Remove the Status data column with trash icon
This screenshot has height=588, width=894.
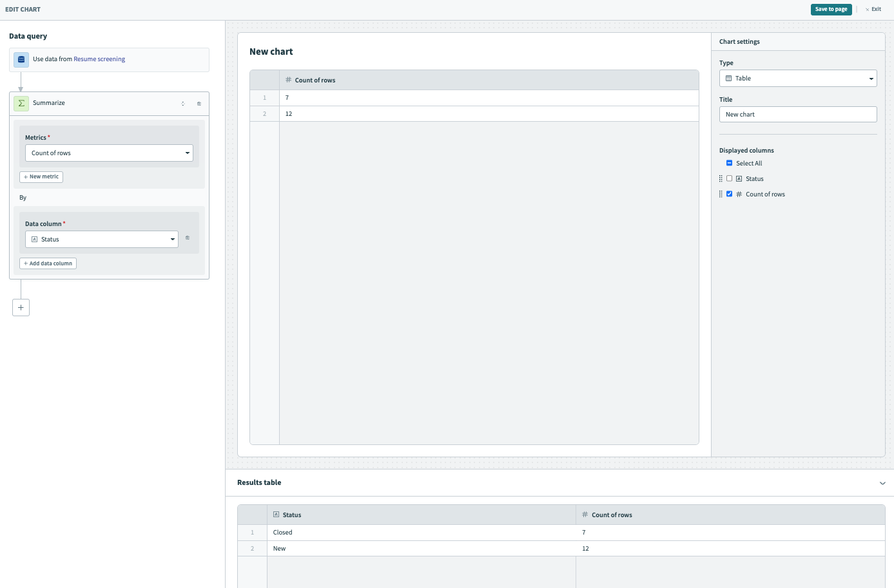pyautogui.click(x=188, y=238)
